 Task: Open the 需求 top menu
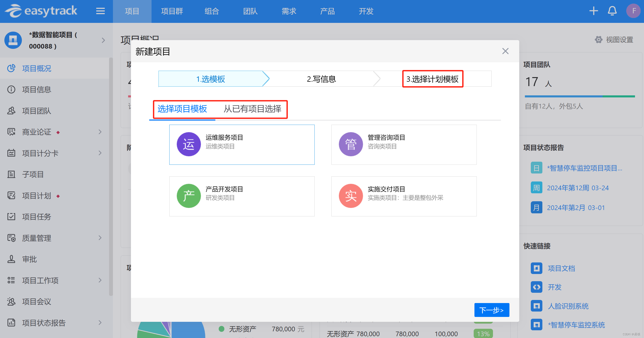click(x=289, y=11)
